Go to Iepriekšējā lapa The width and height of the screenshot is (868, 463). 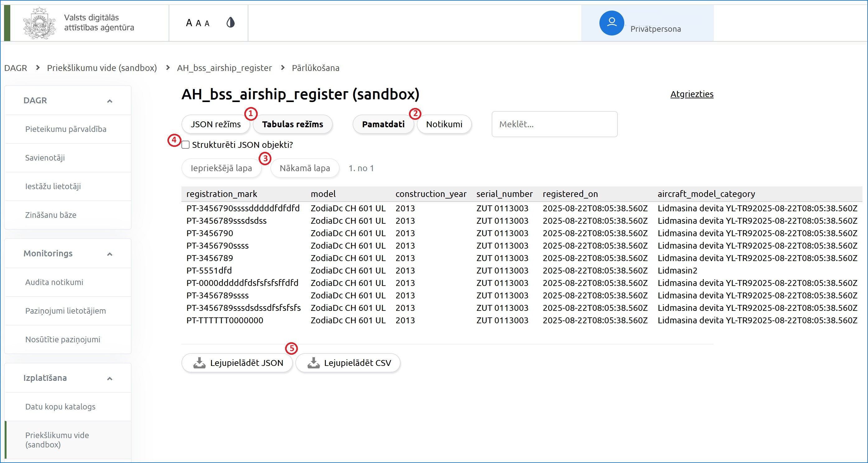[x=221, y=168]
